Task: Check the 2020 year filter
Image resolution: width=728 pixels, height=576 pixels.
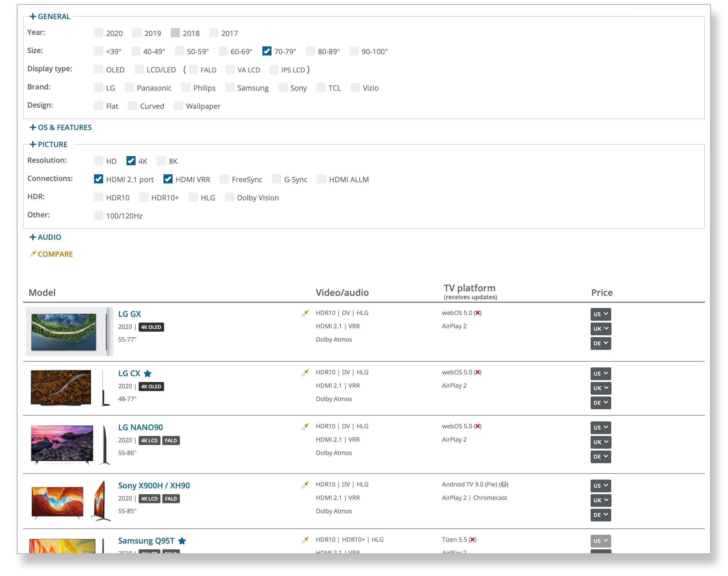Action: (x=99, y=33)
